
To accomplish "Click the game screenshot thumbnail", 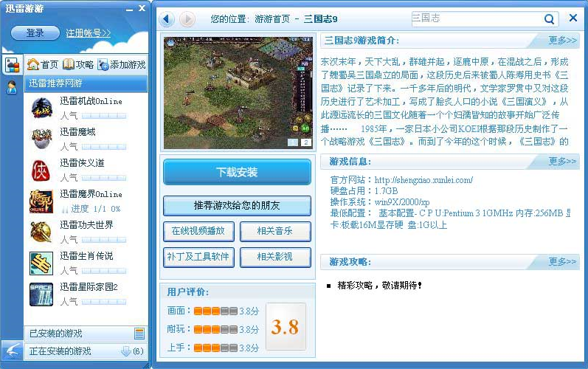I will tap(238, 93).
